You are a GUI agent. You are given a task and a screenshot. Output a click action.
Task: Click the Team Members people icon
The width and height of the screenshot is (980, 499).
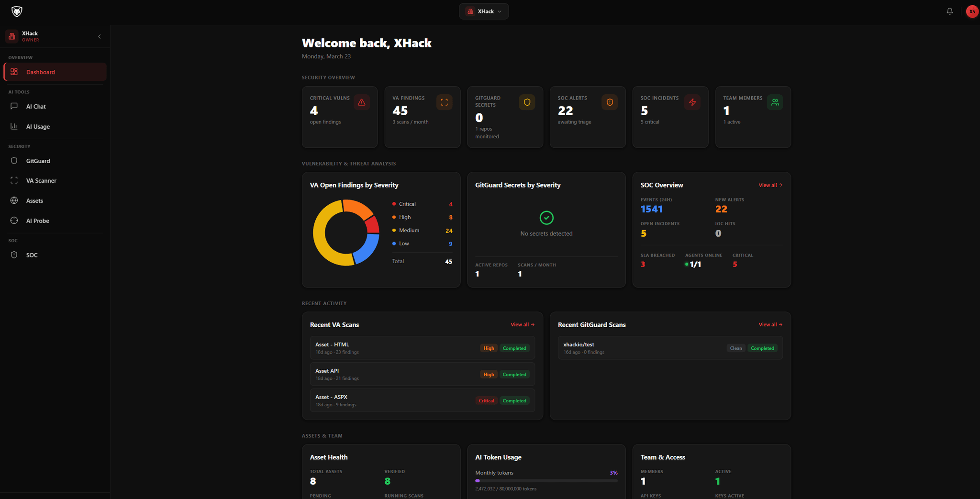click(x=775, y=102)
